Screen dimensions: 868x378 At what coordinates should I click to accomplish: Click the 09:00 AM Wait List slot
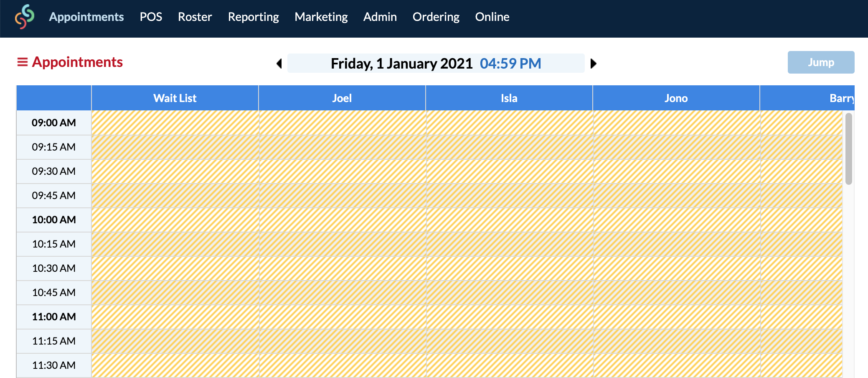175,123
